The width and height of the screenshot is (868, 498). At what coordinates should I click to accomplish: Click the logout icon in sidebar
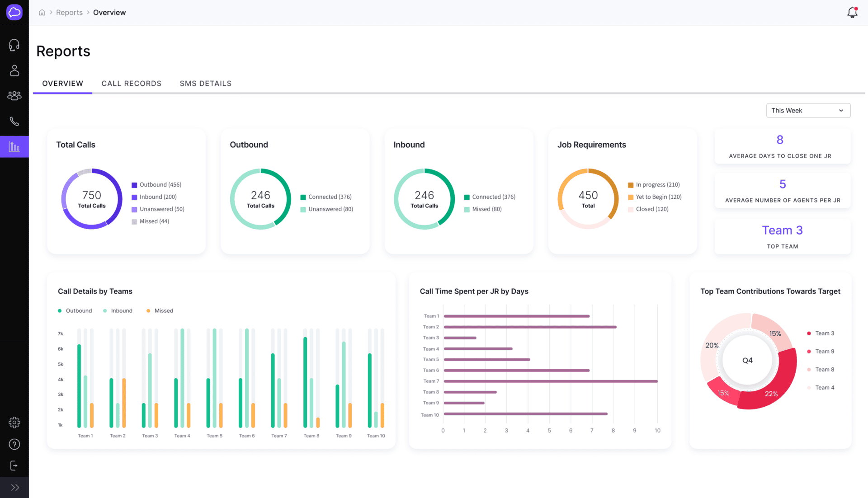coord(14,466)
